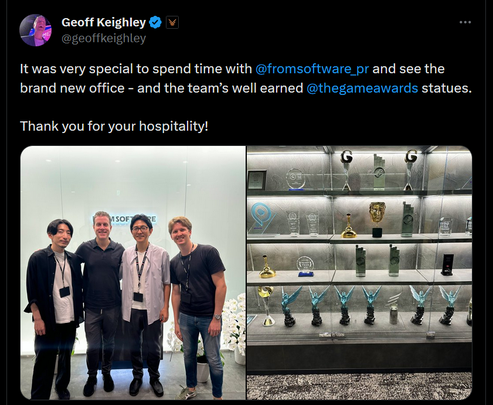Follow the @fromsoftware_pr mention link
Viewport: 493px width, 405px height.
point(312,69)
